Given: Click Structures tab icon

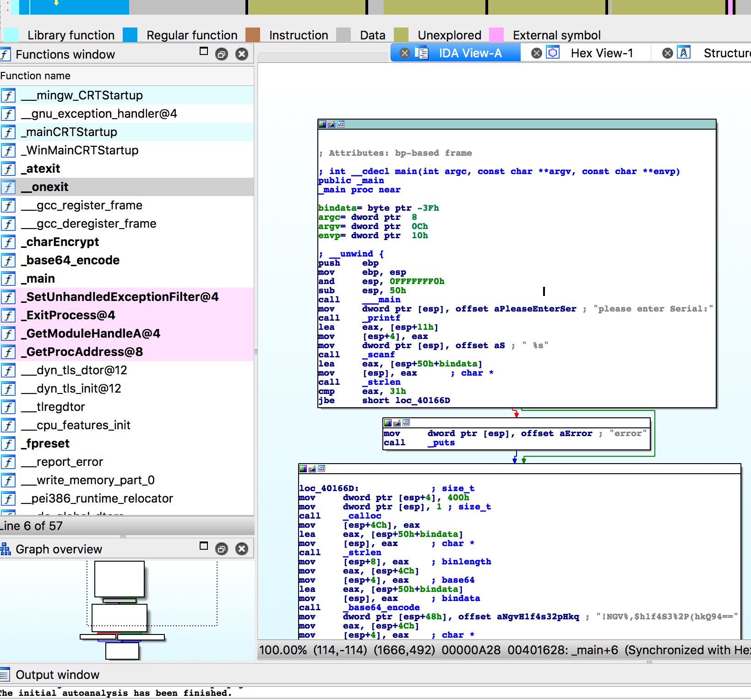Looking at the screenshot, I should pyautogui.click(x=684, y=53).
